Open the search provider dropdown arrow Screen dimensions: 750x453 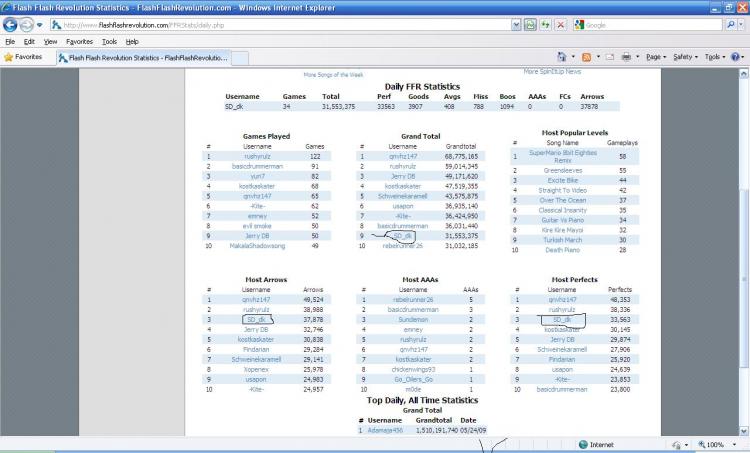coord(741,25)
